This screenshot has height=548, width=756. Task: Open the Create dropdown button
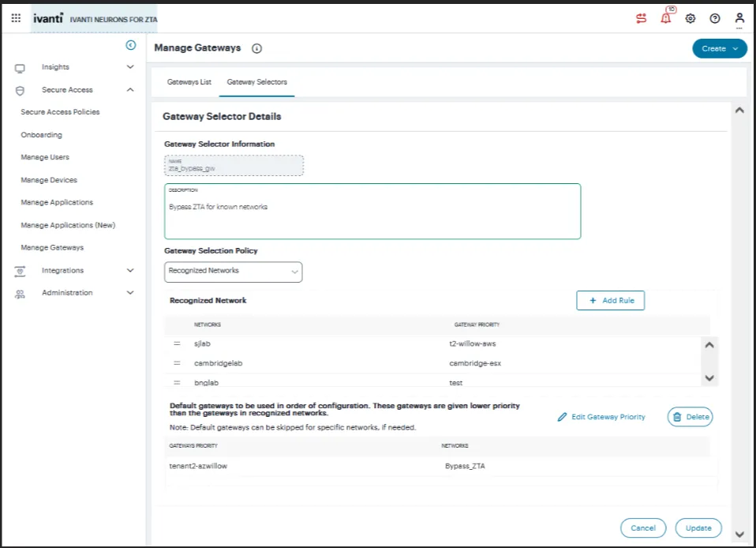[720, 48]
